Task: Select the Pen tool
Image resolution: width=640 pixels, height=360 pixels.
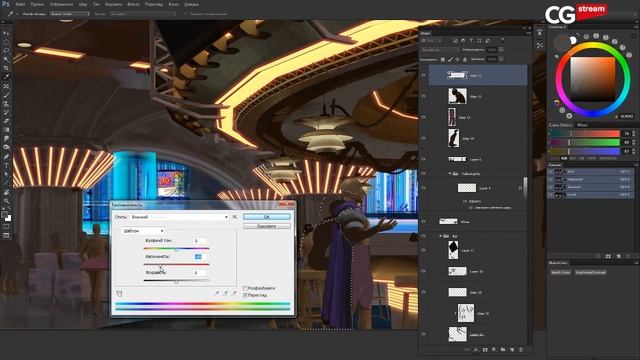Action: [6, 157]
